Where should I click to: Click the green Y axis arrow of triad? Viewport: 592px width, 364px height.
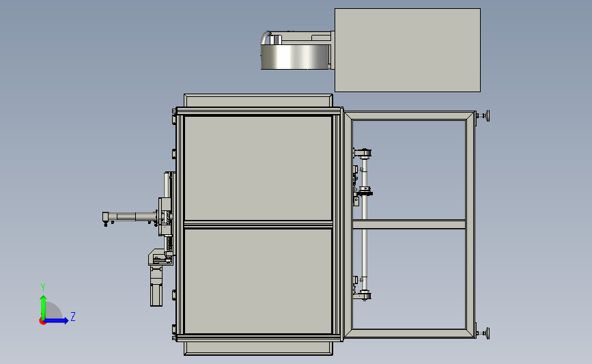tap(43, 307)
